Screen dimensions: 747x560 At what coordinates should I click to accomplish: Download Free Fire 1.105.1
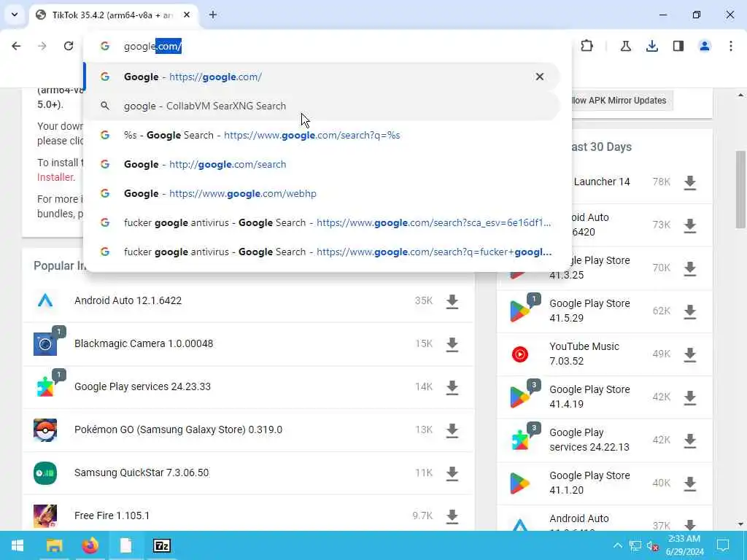[452, 516]
